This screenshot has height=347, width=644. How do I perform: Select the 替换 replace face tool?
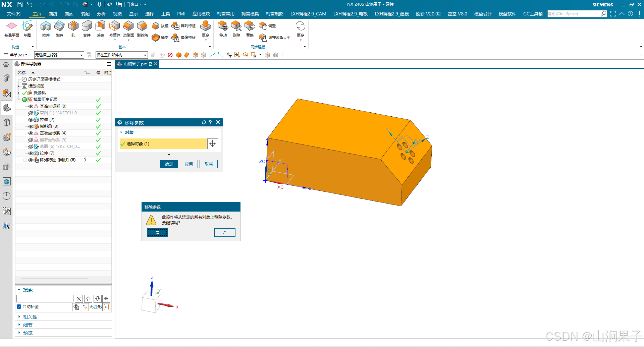coord(250,29)
